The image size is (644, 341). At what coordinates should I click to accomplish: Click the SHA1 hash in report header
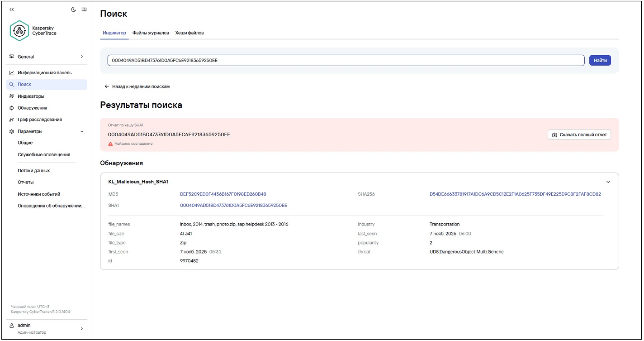(169, 134)
